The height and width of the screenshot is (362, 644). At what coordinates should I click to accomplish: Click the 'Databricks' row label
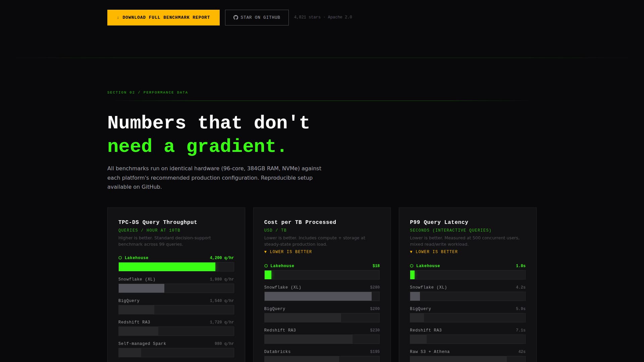tap(277, 352)
